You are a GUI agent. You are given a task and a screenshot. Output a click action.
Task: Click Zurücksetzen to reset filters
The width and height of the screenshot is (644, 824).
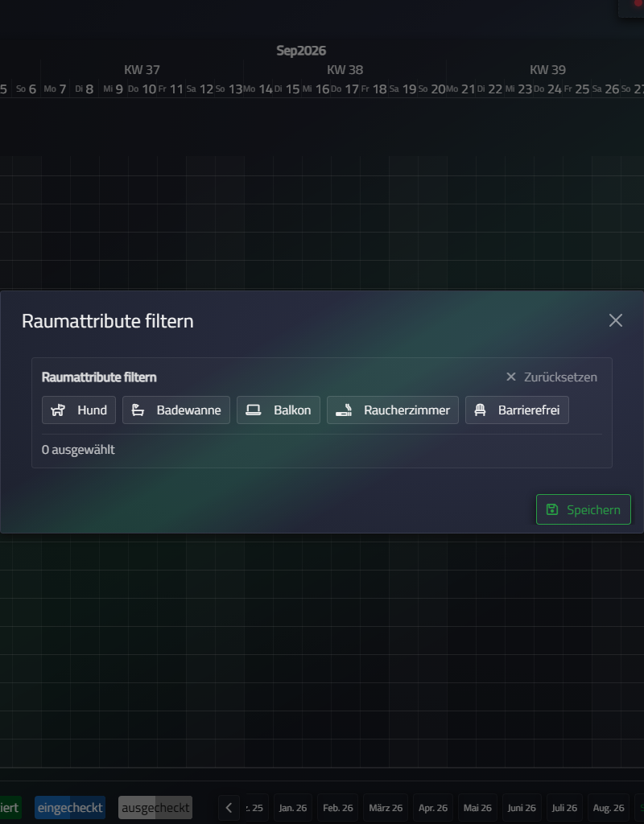(x=551, y=377)
